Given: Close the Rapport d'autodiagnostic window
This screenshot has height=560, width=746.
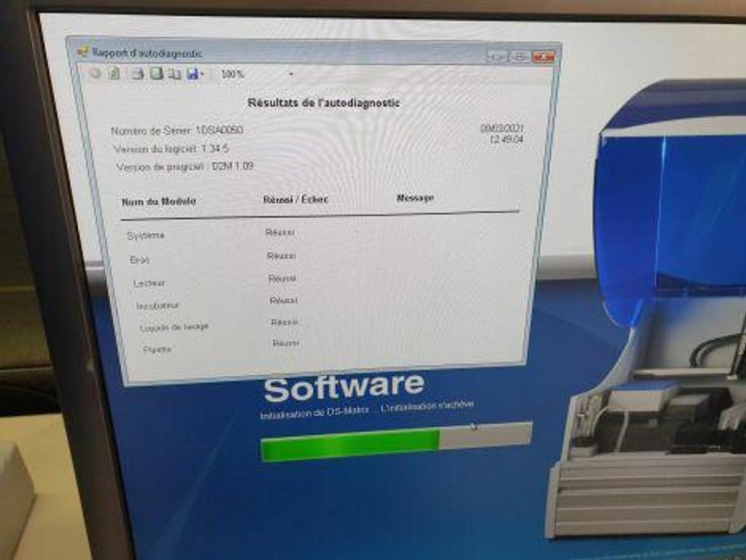Looking at the screenshot, I should point(543,57).
